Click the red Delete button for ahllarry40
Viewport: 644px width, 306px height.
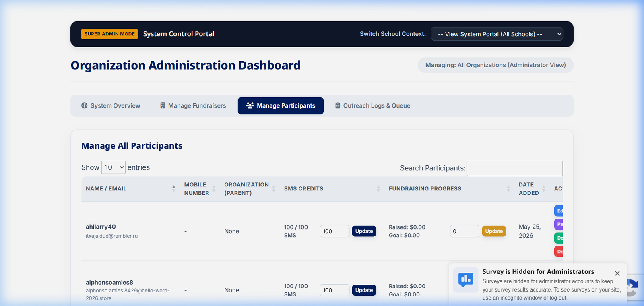point(559,252)
